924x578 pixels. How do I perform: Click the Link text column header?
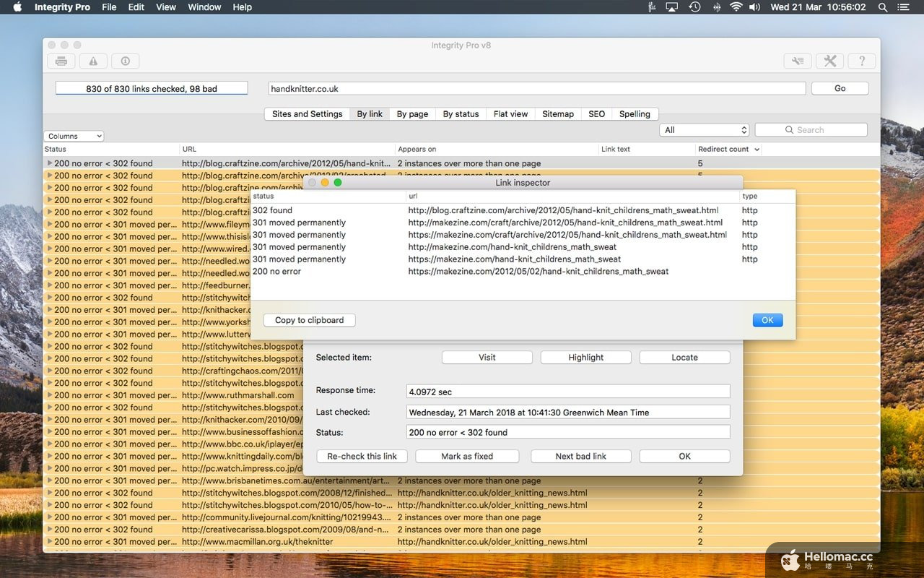click(x=647, y=150)
